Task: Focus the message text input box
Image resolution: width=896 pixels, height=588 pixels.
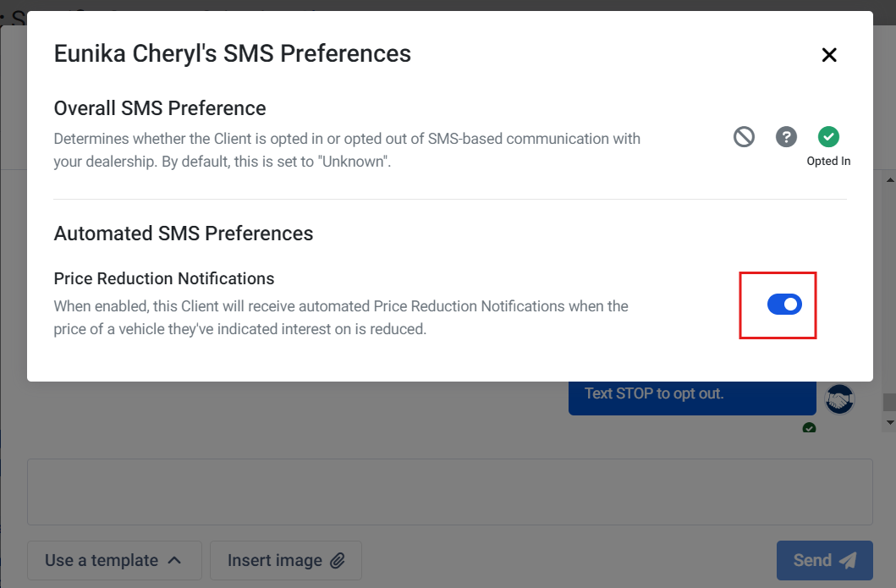Action: [450, 492]
